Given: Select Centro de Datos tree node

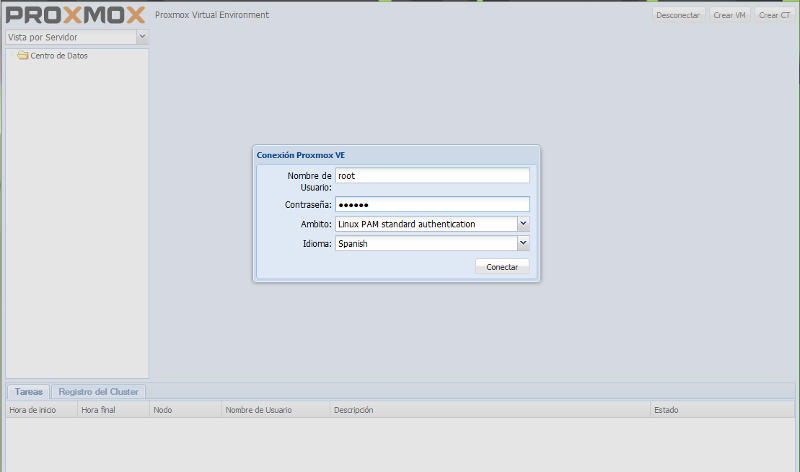Looking at the screenshot, I should 59,56.
